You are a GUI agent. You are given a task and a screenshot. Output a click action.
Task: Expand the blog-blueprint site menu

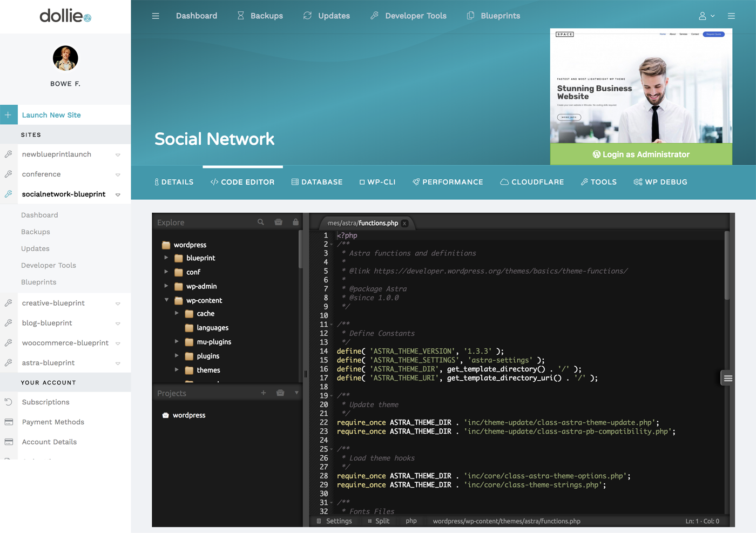[x=118, y=324]
